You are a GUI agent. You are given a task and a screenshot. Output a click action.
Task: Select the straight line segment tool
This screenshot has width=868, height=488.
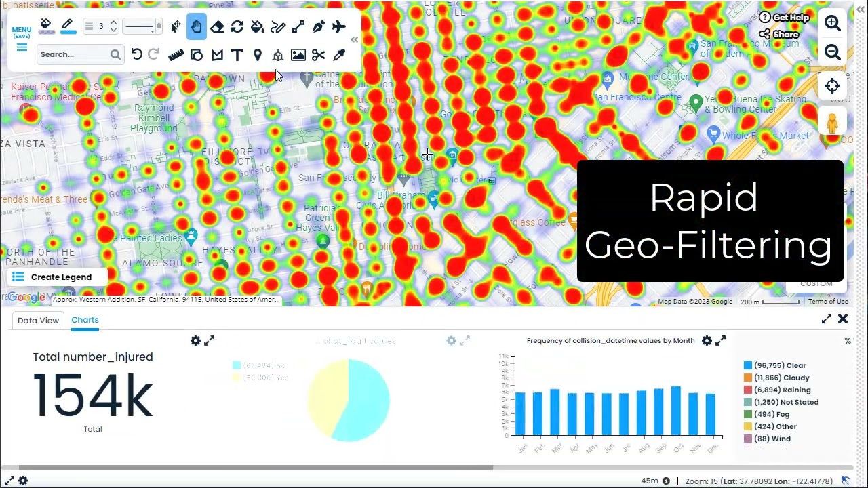(x=298, y=26)
